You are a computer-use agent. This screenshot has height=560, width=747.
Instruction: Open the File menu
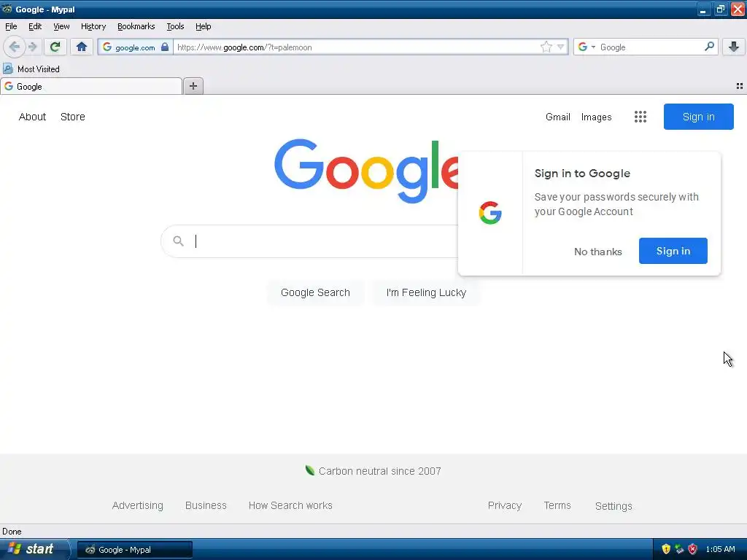(11, 26)
